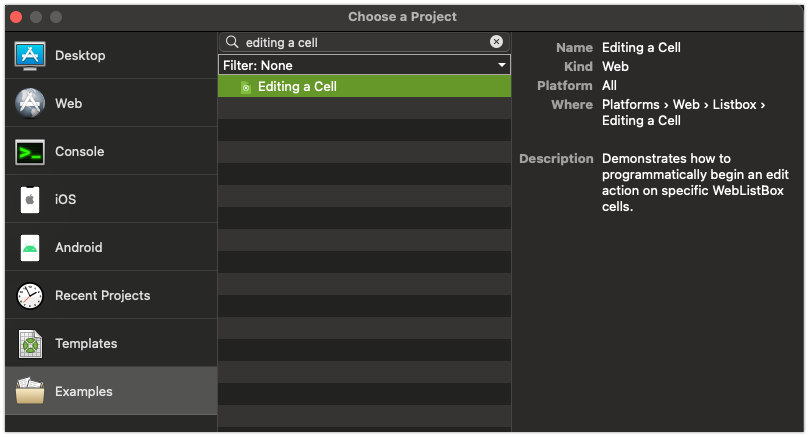Click the Templates document icon

click(30, 344)
